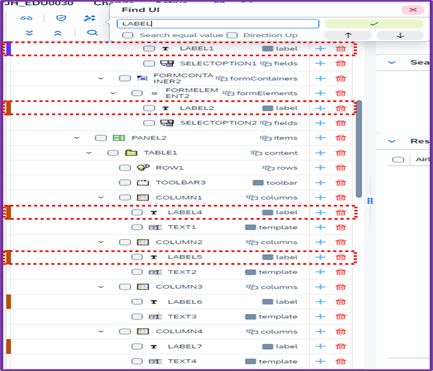
Task: Collapse the PANEL2 node
Action: pos(77,138)
